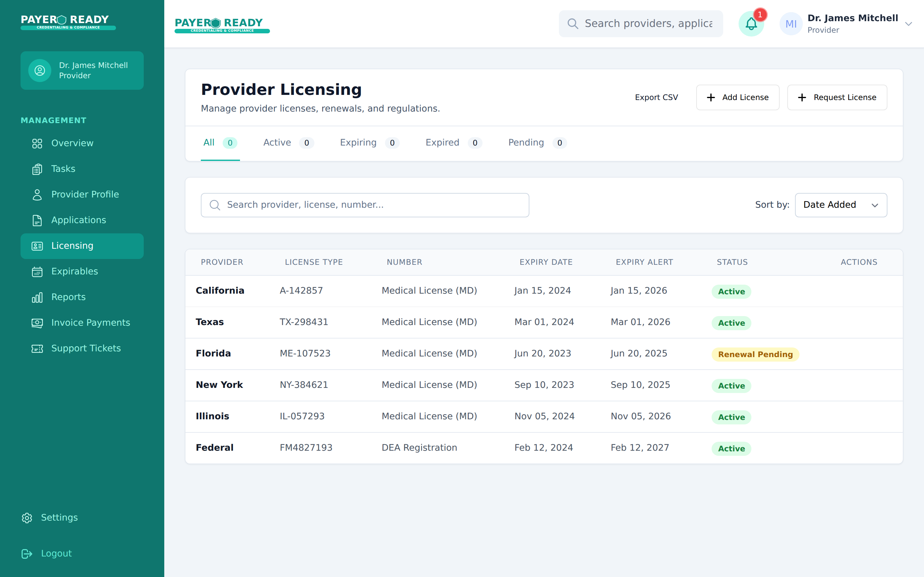Click the Applications document icon
Viewport: 924px width, 577px height.
[x=37, y=220]
